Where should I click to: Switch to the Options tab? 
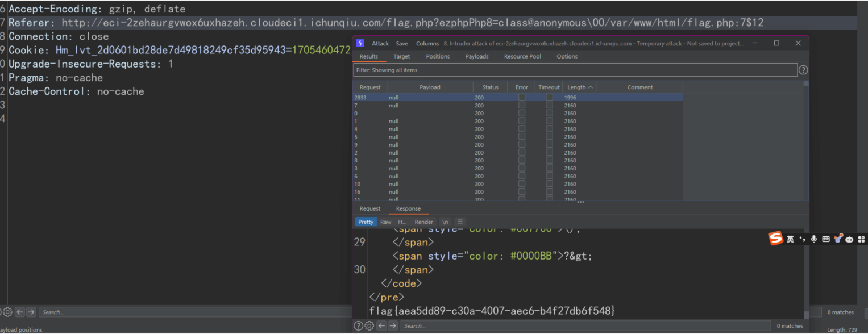(567, 56)
